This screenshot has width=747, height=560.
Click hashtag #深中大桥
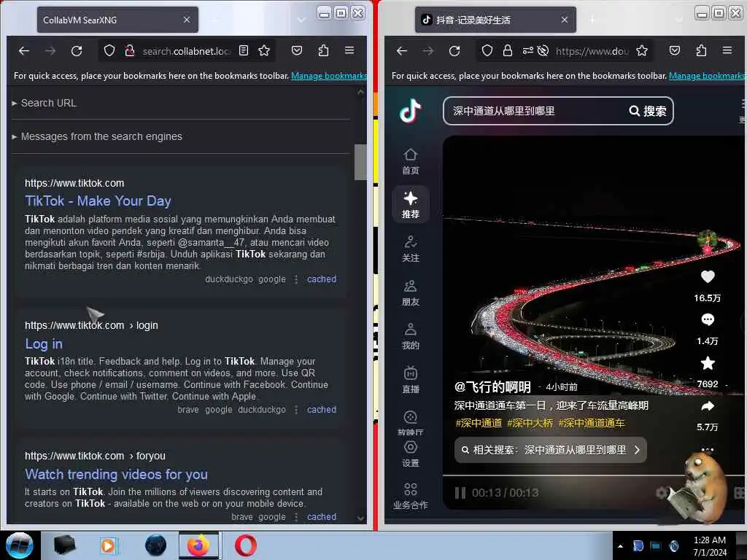coord(530,424)
